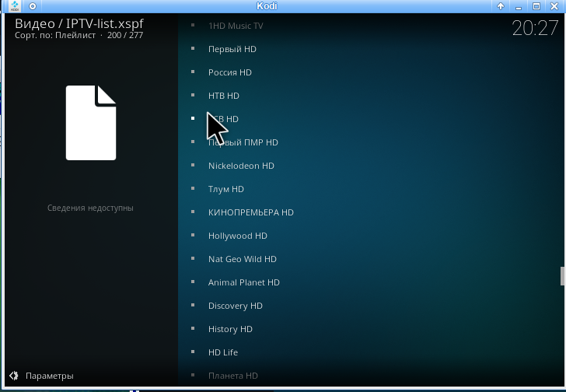Click the playlist scrollbar handle
The width and height of the screenshot is (566, 392).
(562, 276)
